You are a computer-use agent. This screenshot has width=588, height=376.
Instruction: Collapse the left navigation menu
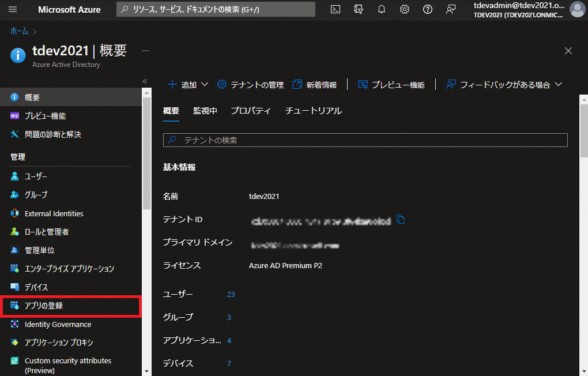[x=145, y=81]
